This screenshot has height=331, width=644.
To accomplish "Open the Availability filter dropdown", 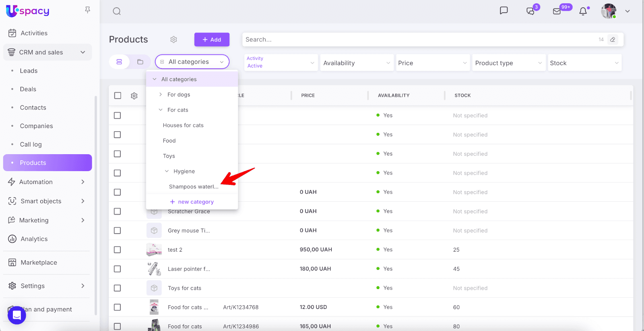I will pos(357,63).
